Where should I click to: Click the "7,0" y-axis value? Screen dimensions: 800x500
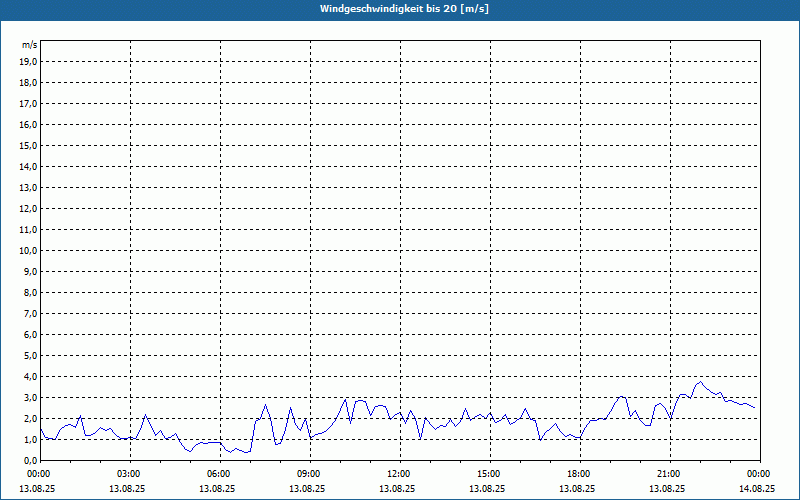(x=30, y=314)
